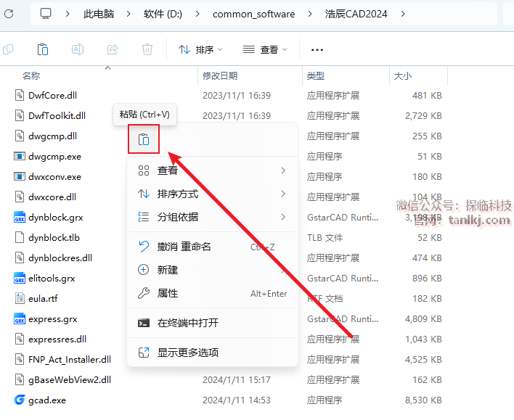Click the dwxconv.exe file name
The width and height of the screenshot is (514, 420).
[54, 176]
